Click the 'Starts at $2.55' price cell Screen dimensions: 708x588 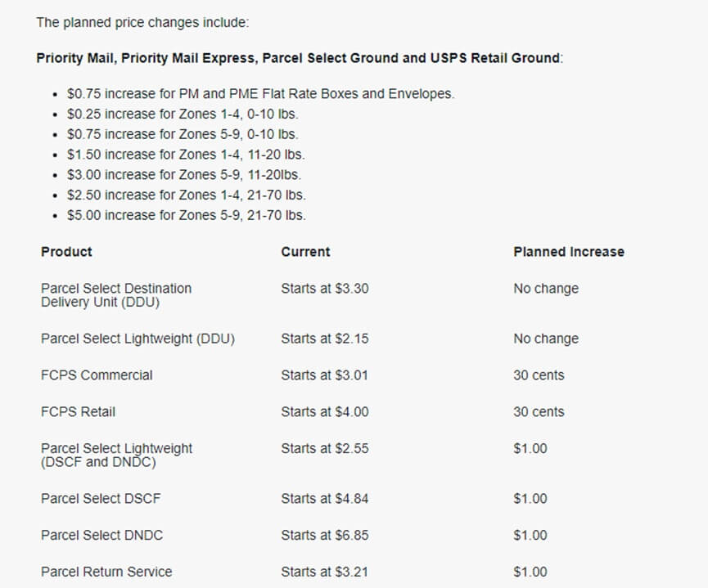pyautogui.click(x=324, y=449)
